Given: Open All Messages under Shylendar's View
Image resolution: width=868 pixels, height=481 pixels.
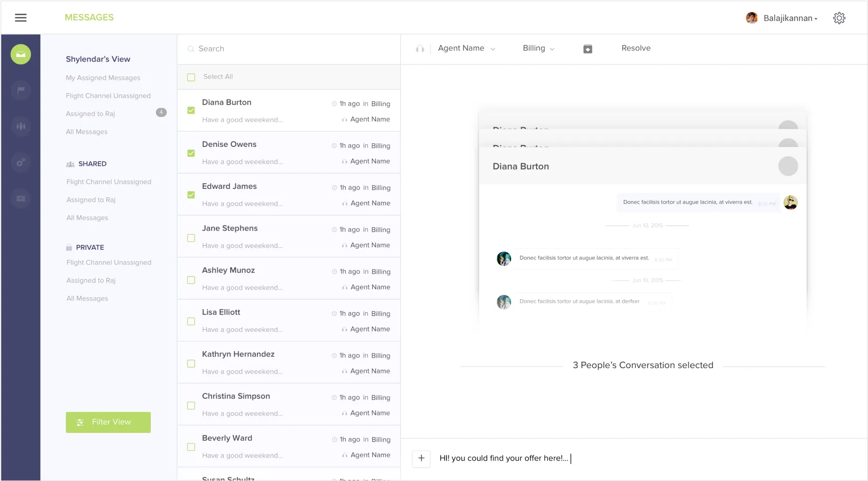Looking at the screenshot, I should click(x=87, y=132).
